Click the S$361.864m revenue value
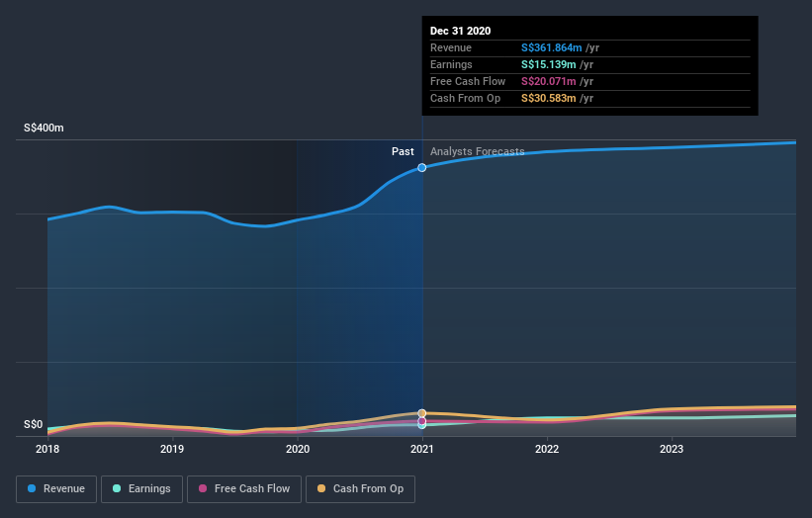 (x=552, y=47)
